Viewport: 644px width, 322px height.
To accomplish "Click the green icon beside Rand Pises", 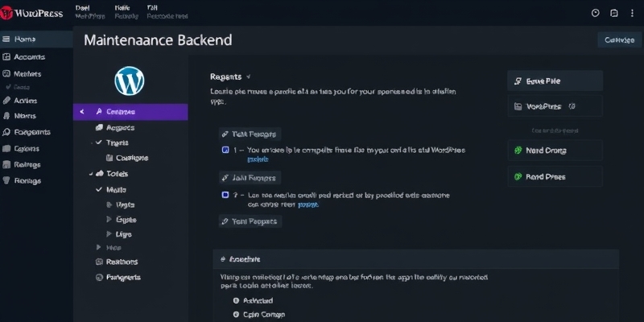I will [518, 176].
